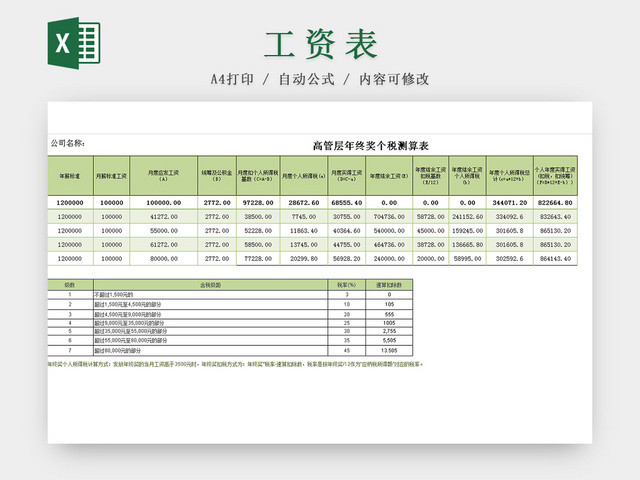Select the 41272.00 cell
This screenshot has width=640, height=480.
(x=163, y=217)
